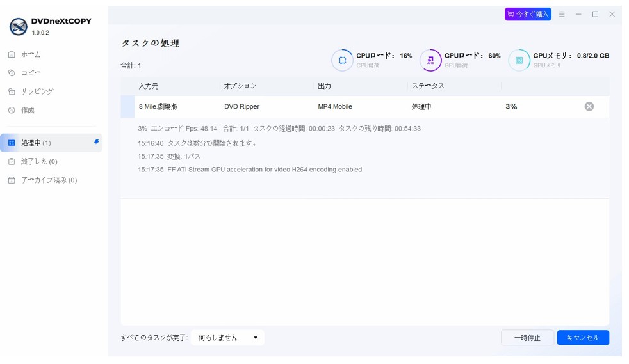Image resolution: width=629 pixels, height=364 pixels.
Task: Select the コピー copy disc icon
Action: (x=12, y=73)
